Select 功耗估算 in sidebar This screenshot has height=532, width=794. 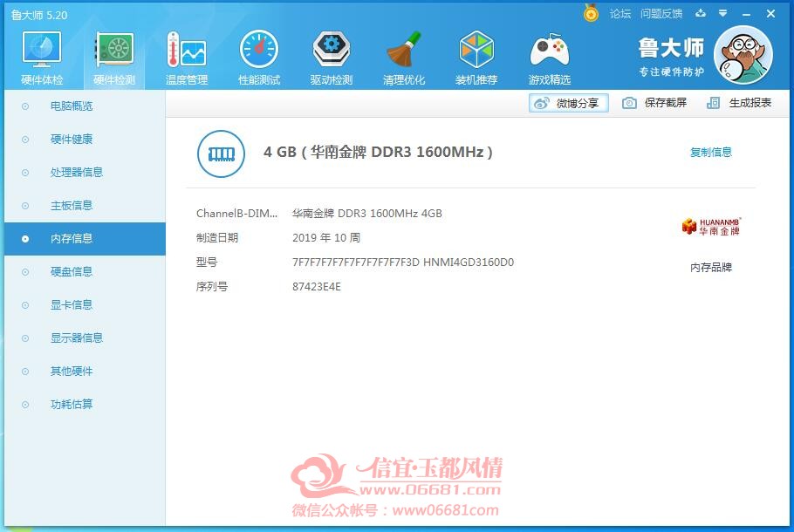[x=85, y=405]
